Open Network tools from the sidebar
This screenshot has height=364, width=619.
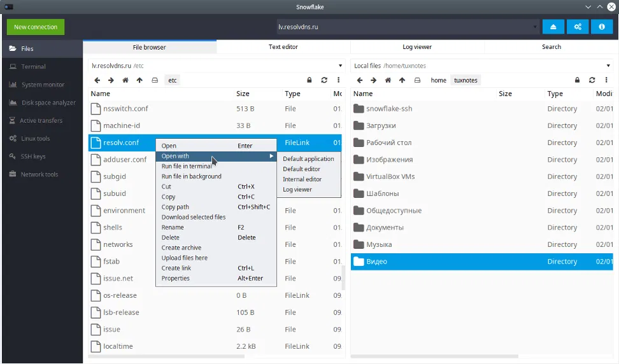pos(42,174)
